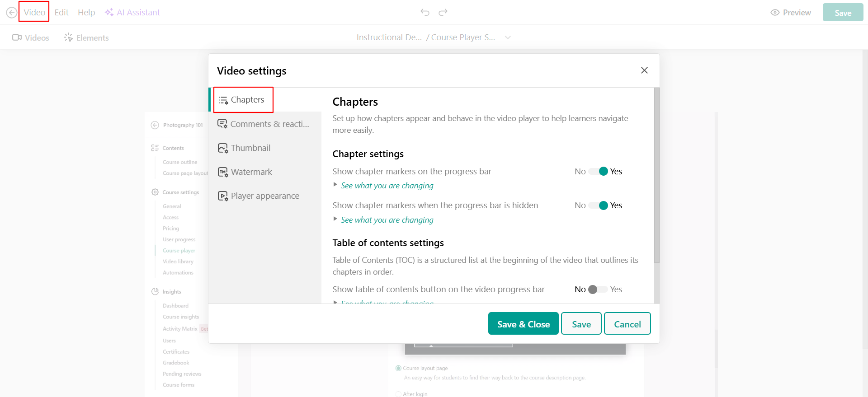Select Comments & reactions tab
Viewport: 868px width, 397px height.
click(x=265, y=124)
